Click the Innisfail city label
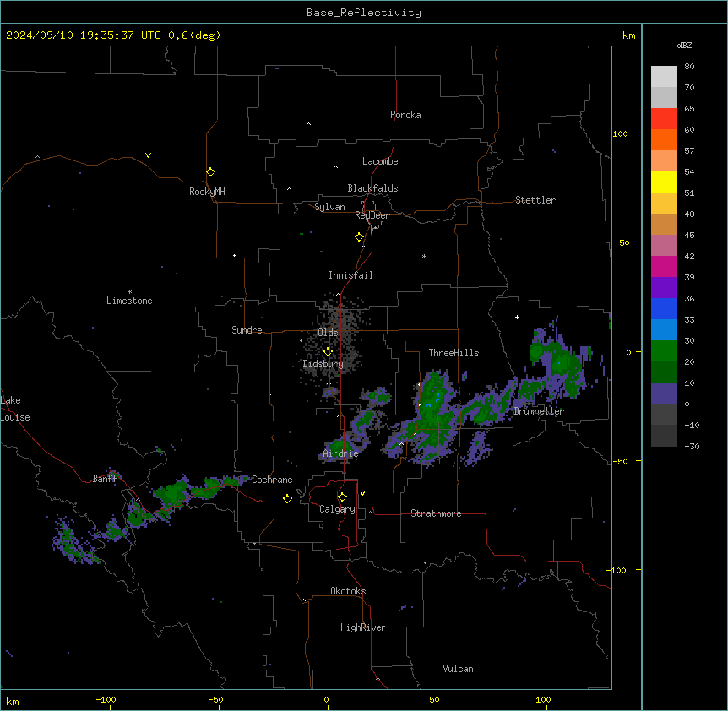Image resolution: width=728 pixels, height=711 pixels. (350, 275)
